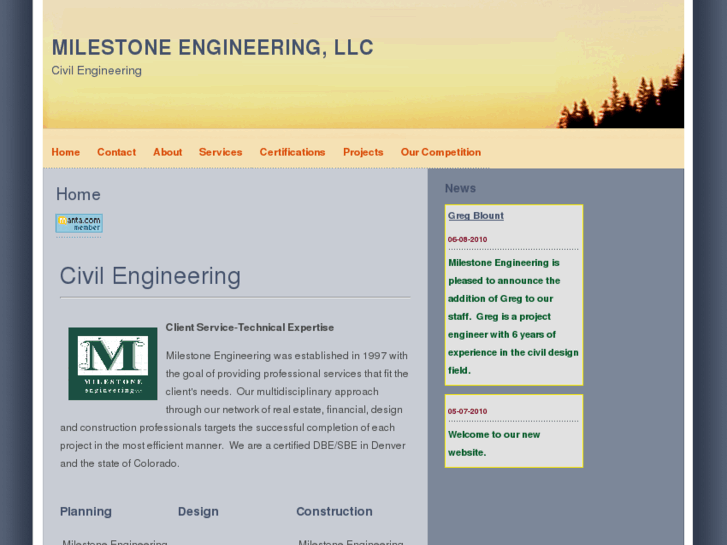This screenshot has height=545, width=727.
Task: Open the Greg Blount news link
Action: point(476,216)
